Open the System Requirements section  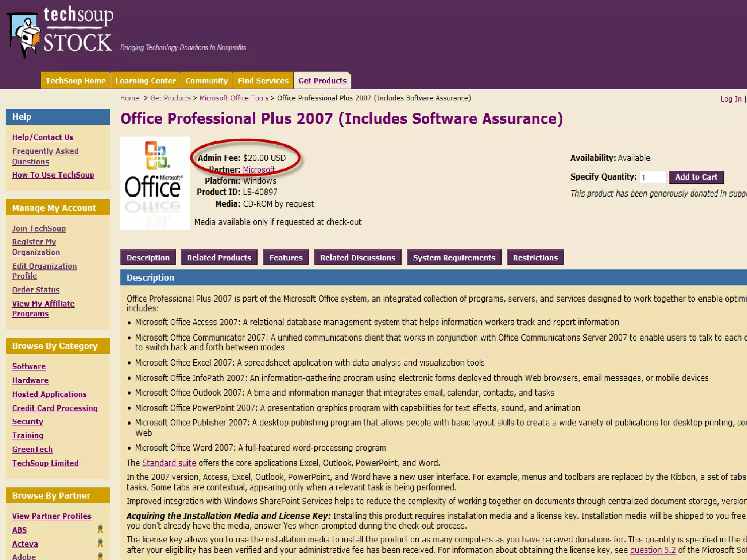point(454,258)
